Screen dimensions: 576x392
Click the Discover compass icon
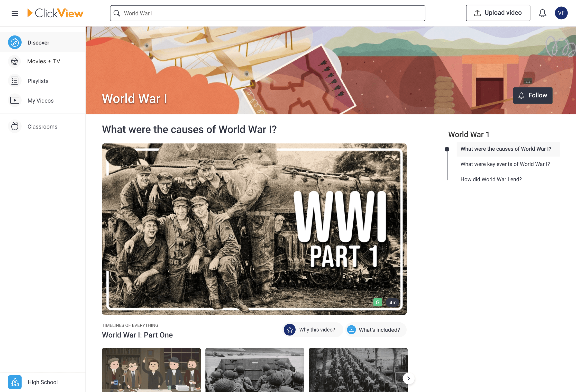coord(15,42)
